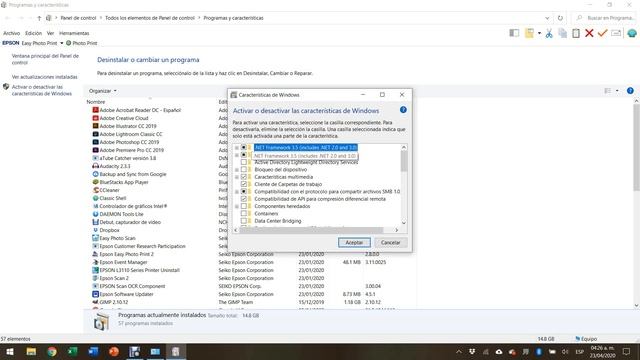
Task: Open PowerPoint from the taskbar
Action: click(x=114, y=351)
